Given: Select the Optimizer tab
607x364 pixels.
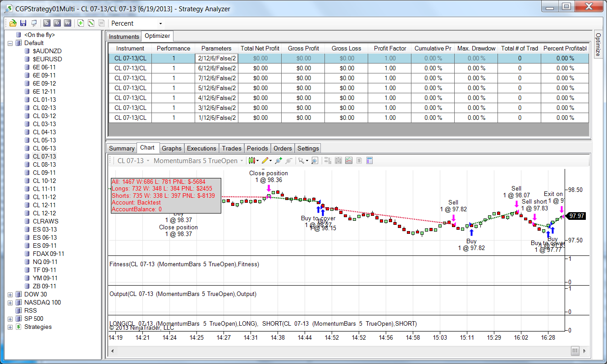Looking at the screenshot, I should [x=157, y=36].
